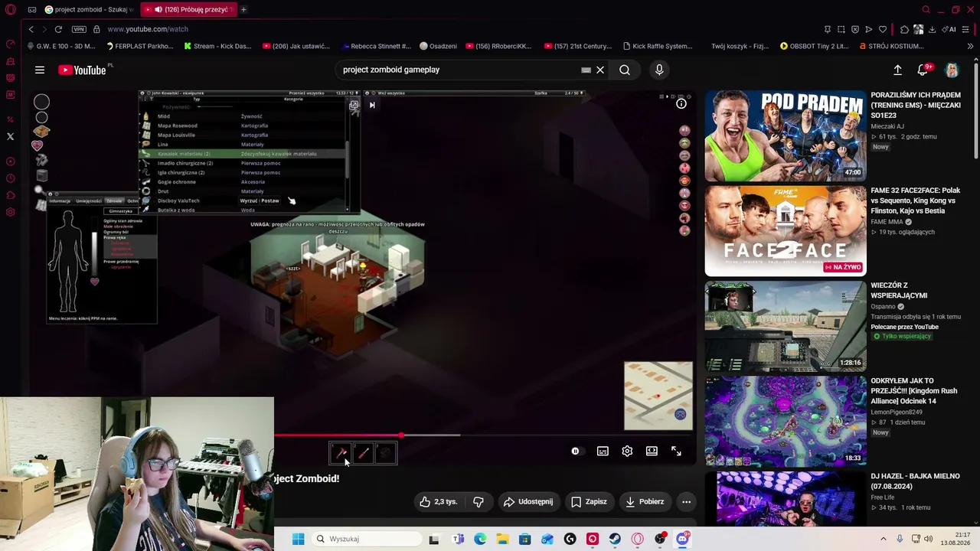Open Discord from the taskbar
This screenshot has width=980, height=551.
pos(682,539)
